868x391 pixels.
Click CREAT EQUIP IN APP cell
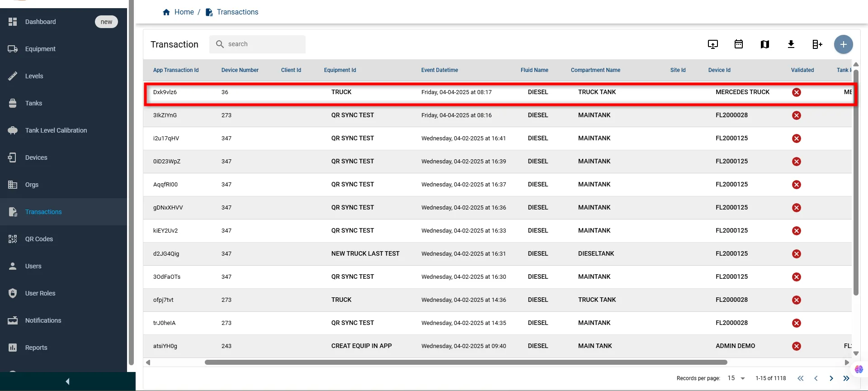click(362, 346)
